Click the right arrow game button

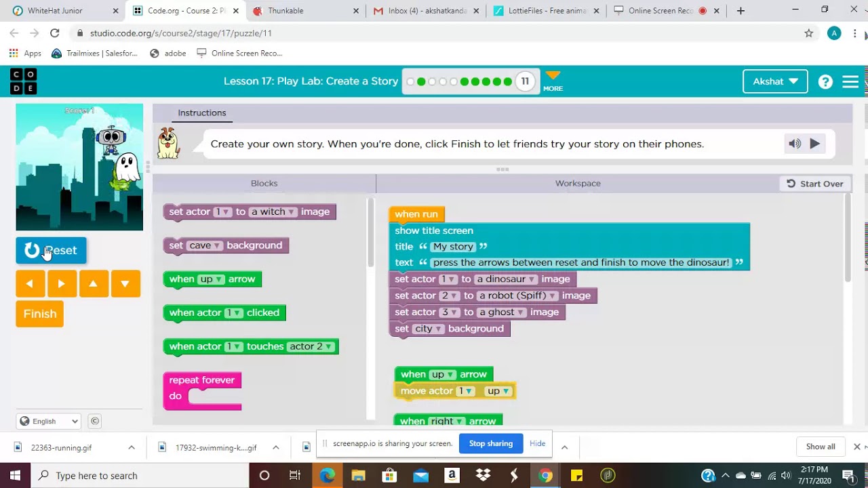coord(62,284)
